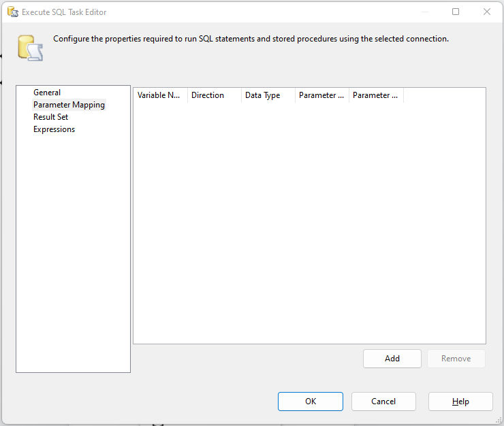This screenshot has width=504, height=426.
Task: Select the Parameter Mapping page
Action: point(69,105)
